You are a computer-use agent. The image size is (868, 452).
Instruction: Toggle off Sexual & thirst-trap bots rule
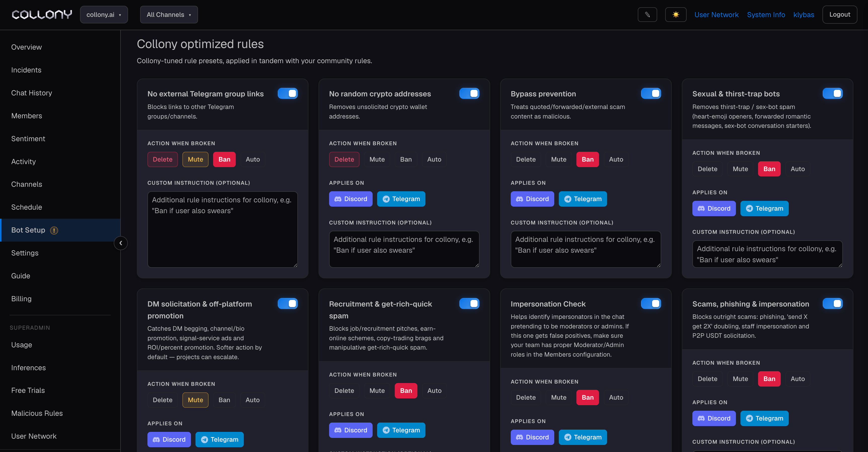[x=833, y=93]
